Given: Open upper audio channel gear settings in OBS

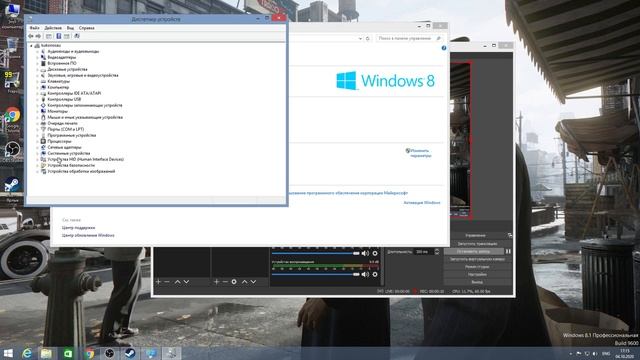Looking at the screenshot, I should pyautogui.click(x=375, y=253).
